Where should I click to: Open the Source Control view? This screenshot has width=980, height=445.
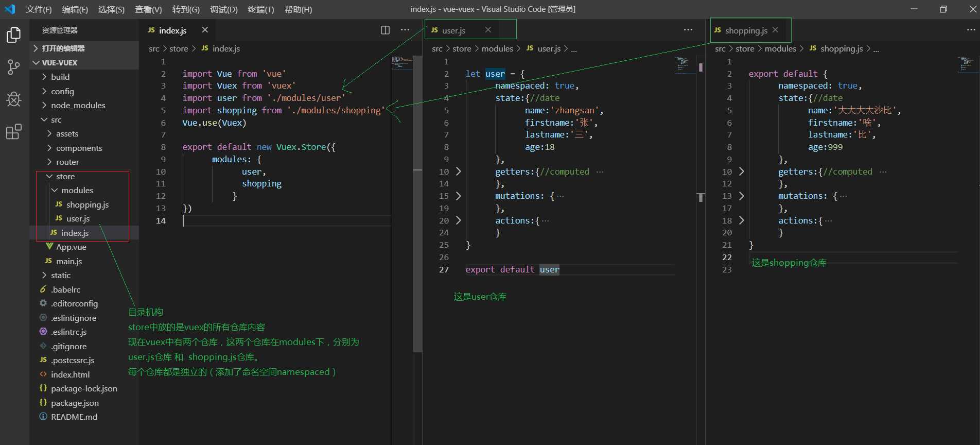click(x=14, y=67)
